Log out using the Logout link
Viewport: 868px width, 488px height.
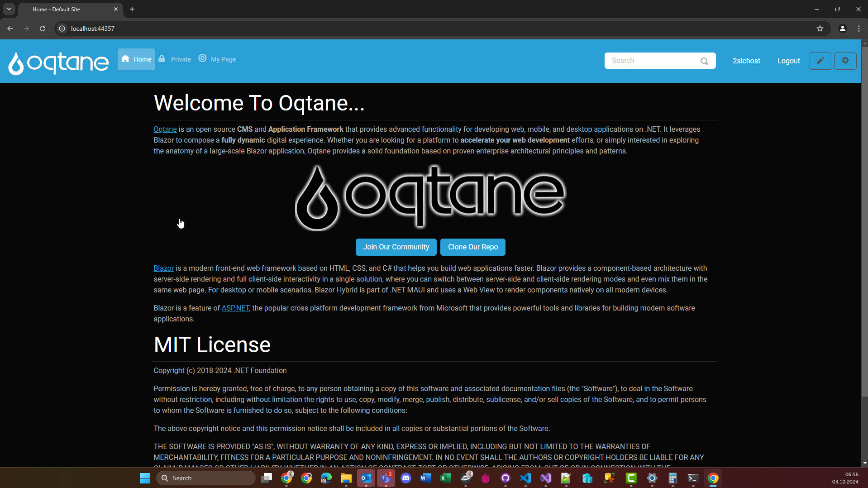(788, 61)
